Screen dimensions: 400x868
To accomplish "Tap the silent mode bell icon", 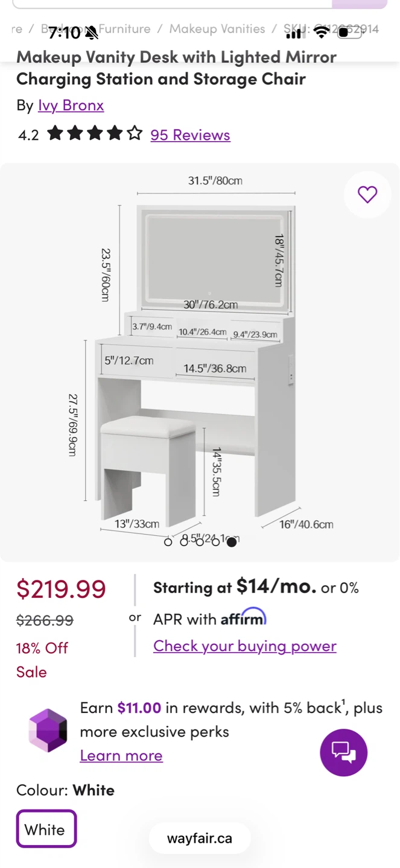I will [x=91, y=33].
